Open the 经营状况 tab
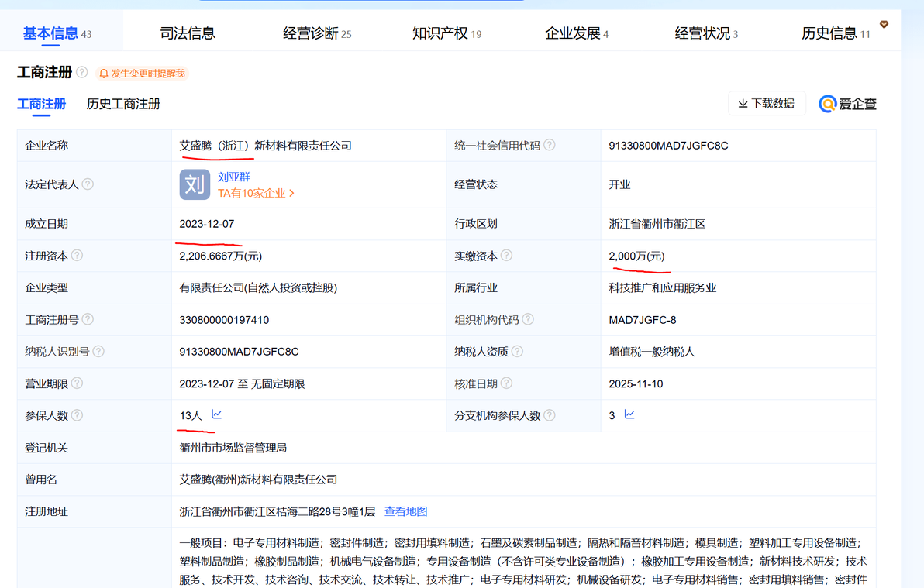The width and height of the screenshot is (924, 588). pos(706,33)
